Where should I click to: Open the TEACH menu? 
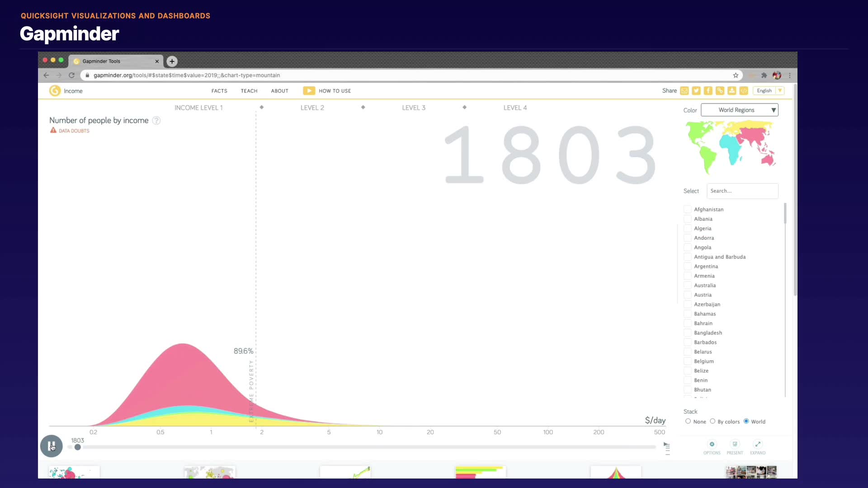[x=249, y=91]
